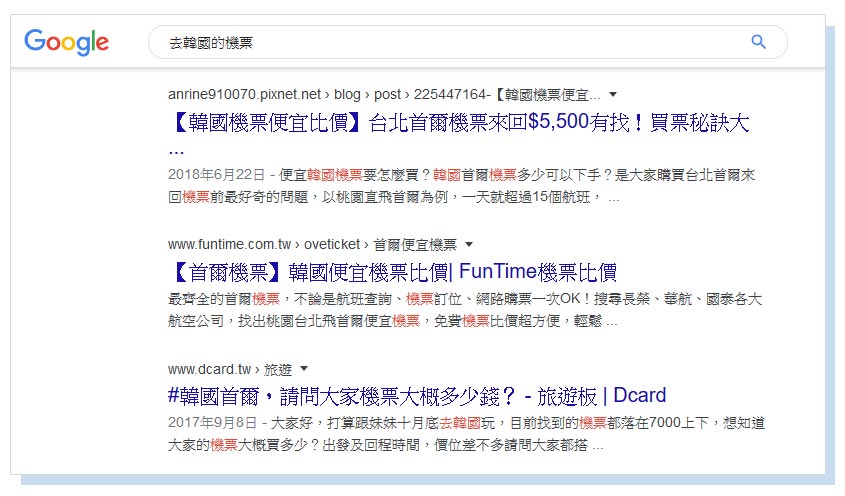Screen dimensions: 845x496
Task: Open the Dcard 旅遊板 result title
Action: point(417,395)
